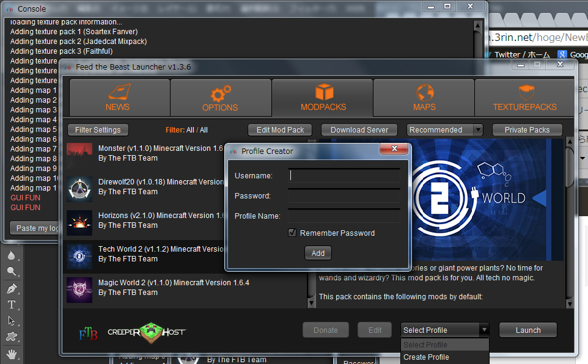Choose Create Profile from the dropdown list
The width and height of the screenshot is (588, 364).
(x=445, y=357)
